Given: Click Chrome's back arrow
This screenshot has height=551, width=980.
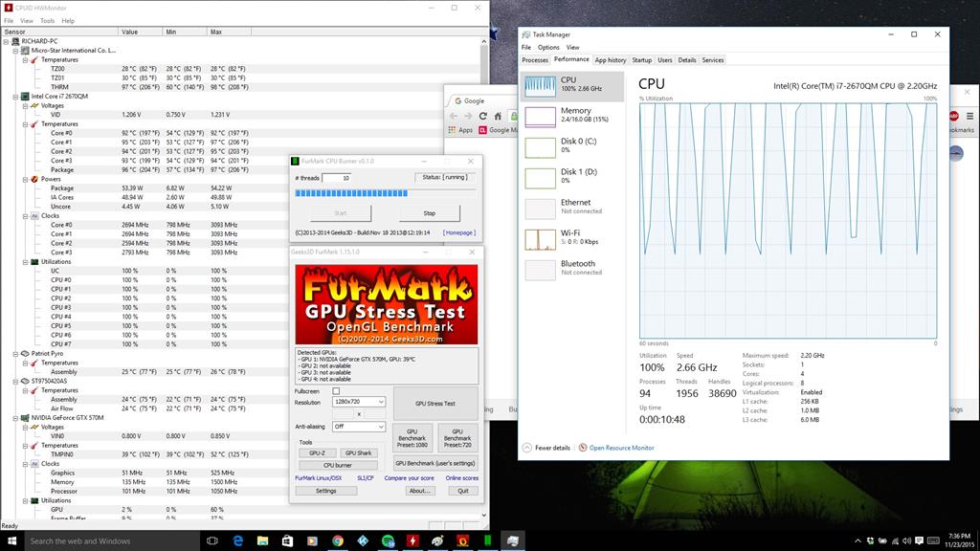Looking at the screenshot, I should (x=454, y=116).
